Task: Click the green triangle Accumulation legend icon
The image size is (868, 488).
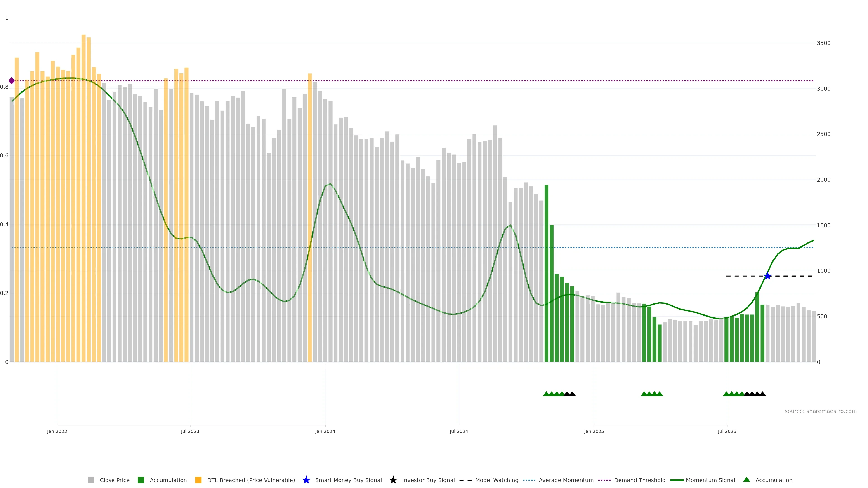Action: tap(746, 480)
